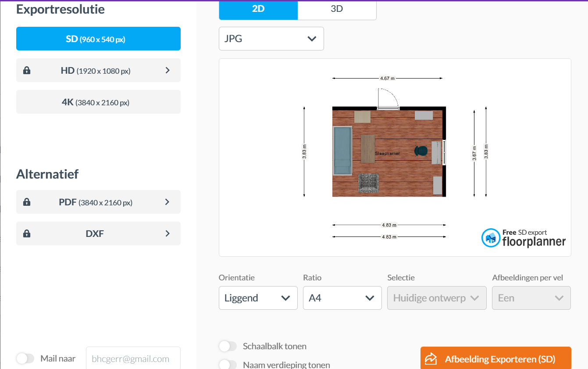
Task: Click the floorplanner logo in preview
Action: click(x=524, y=238)
